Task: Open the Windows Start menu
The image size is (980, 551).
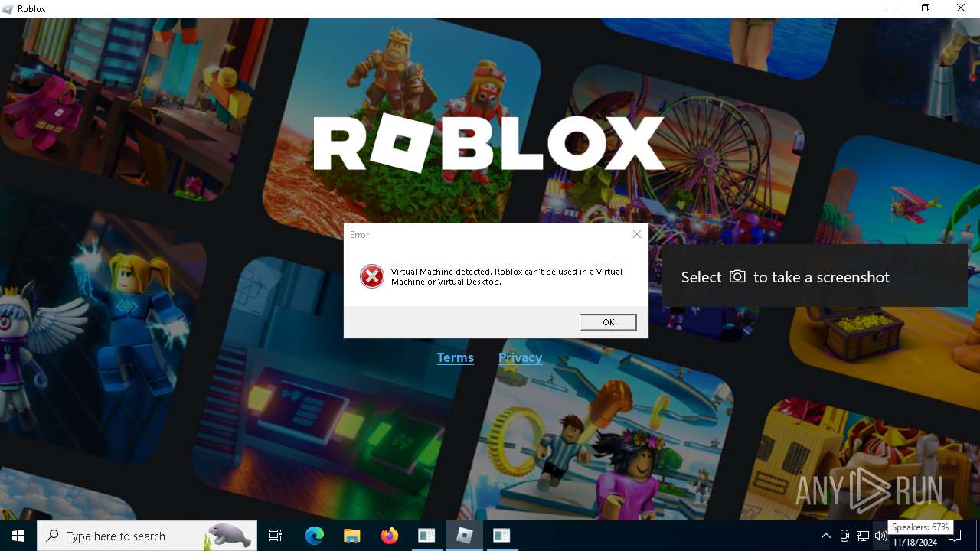Action: pos(18,536)
